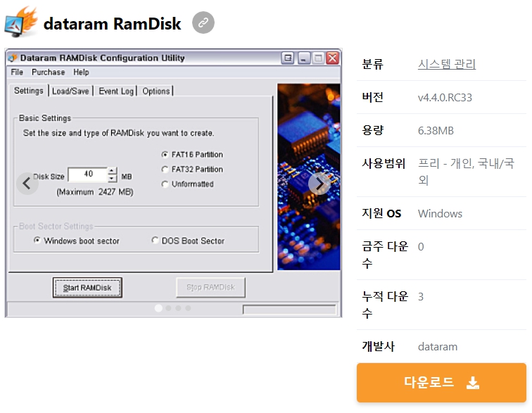The height and width of the screenshot is (413, 532).
Task: Click the circuit board image thumbnail
Action: pos(309,177)
